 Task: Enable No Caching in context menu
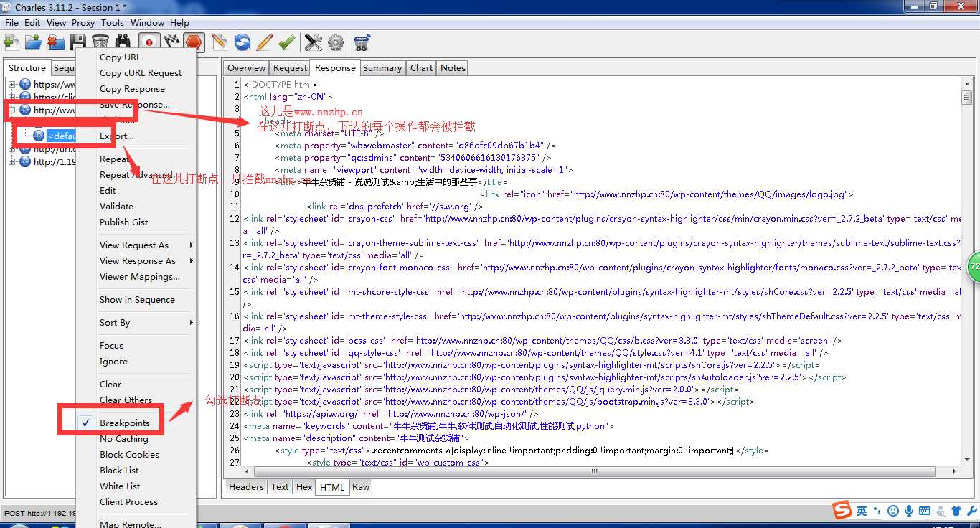[x=124, y=438]
